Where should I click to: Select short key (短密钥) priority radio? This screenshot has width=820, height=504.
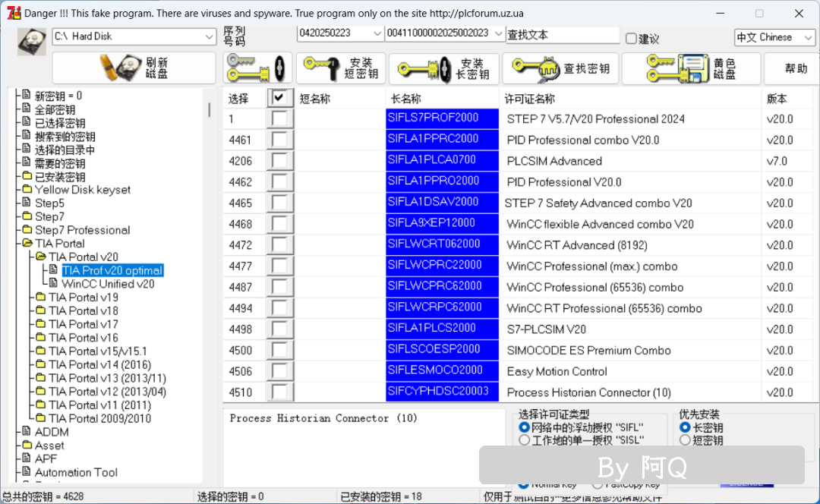(685, 440)
